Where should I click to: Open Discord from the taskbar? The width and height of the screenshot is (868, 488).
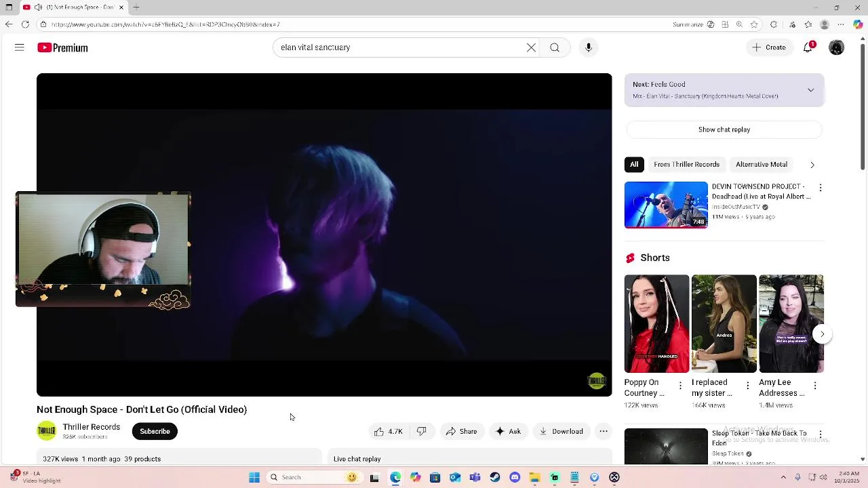(x=515, y=477)
